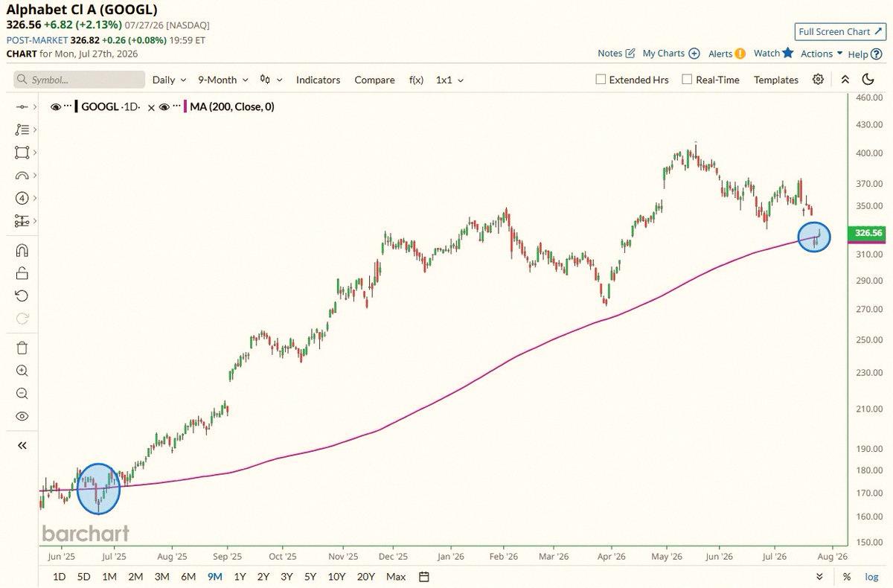Viewport: 893px width, 588px height.
Task: Select the rectangle shape tool
Action: (x=22, y=153)
